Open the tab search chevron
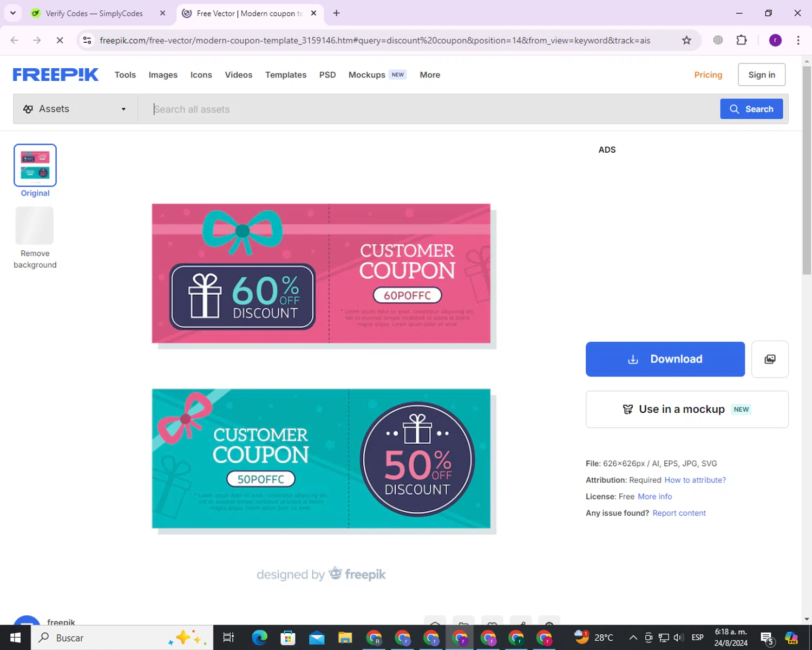 [13, 13]
